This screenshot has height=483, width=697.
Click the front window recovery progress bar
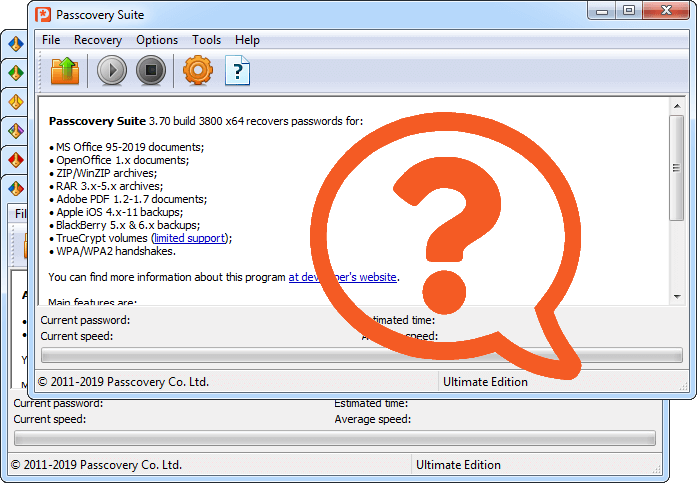(x=362, y=355)
